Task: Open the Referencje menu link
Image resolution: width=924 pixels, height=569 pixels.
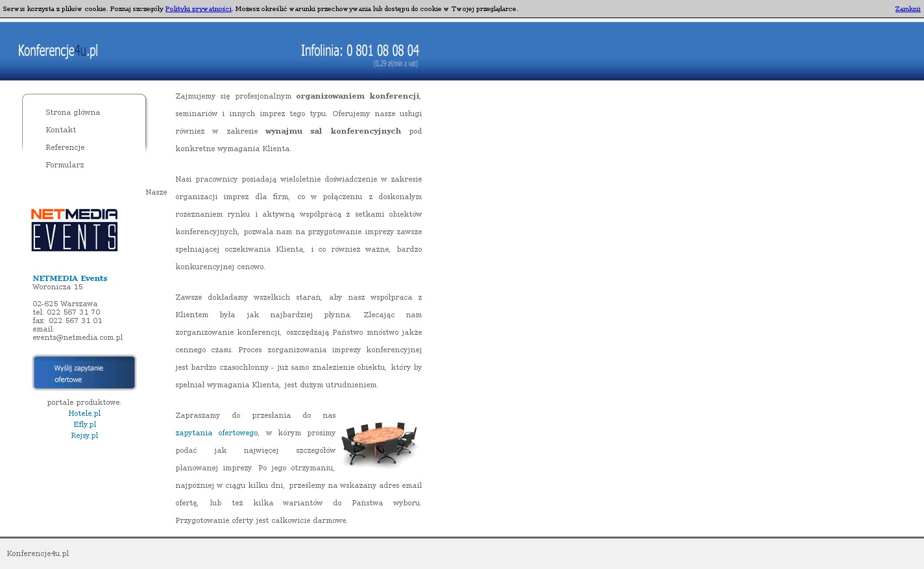Action: tap(65, 147)
